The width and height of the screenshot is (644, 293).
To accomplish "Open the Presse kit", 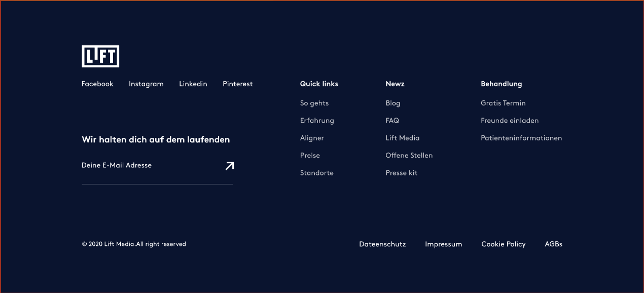I will [401, 173].
